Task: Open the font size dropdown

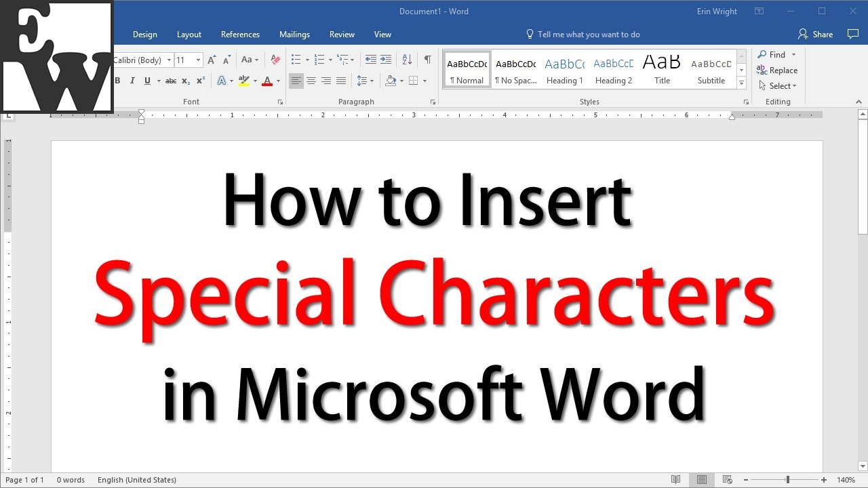Action: click(x=199, y=60)
